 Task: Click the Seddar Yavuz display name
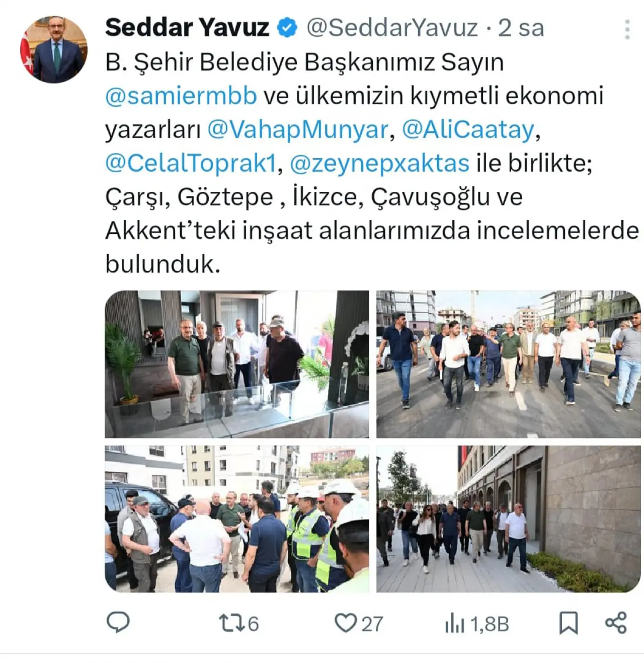(x=187, y=27)
